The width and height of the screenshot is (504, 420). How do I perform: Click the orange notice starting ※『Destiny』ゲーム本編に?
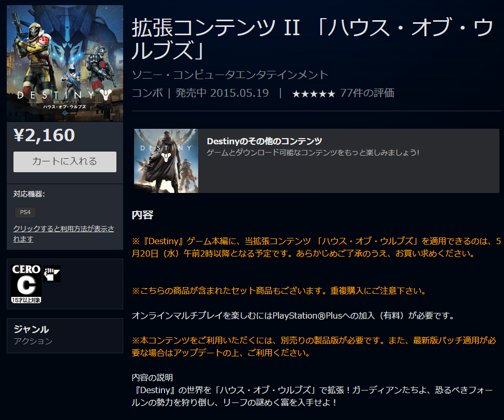tap(316, 247)
